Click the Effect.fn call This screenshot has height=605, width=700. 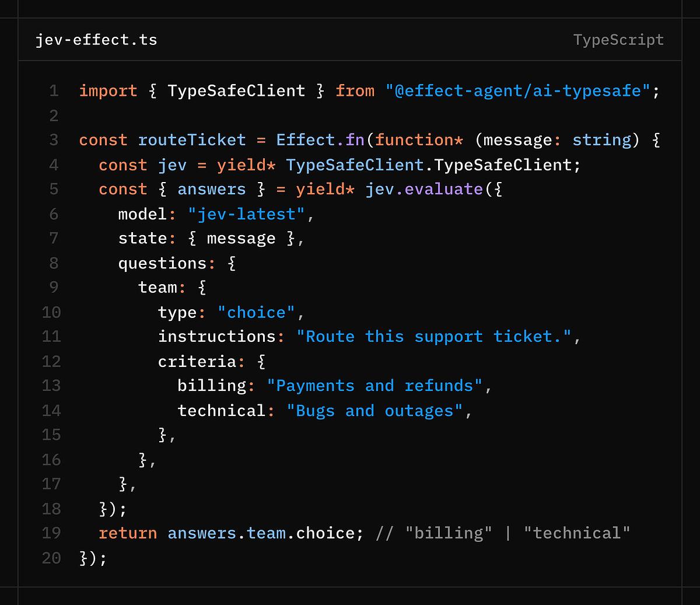(320, 140)
